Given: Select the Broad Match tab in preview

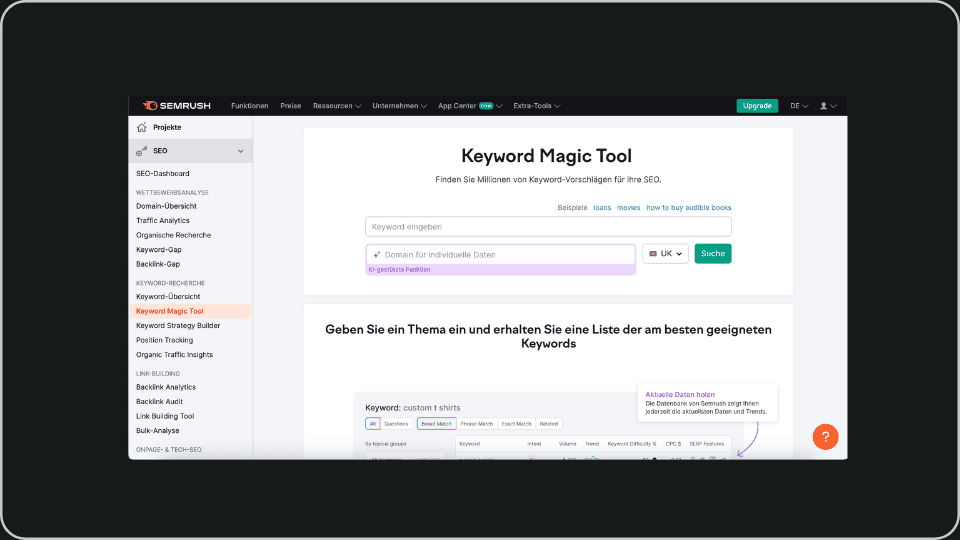Looking at the screenshot, I should pos(437,424).
